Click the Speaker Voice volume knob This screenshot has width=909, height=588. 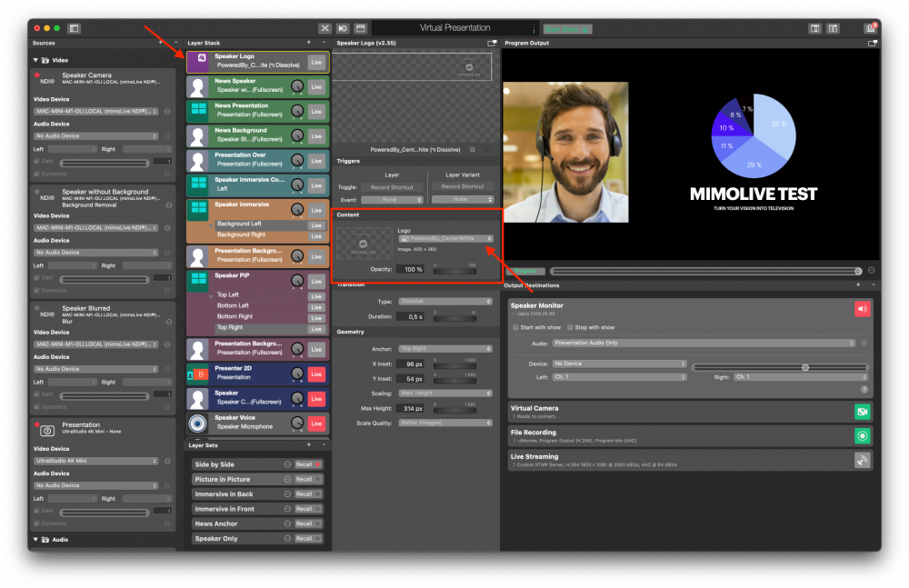[x=297, y=423]
